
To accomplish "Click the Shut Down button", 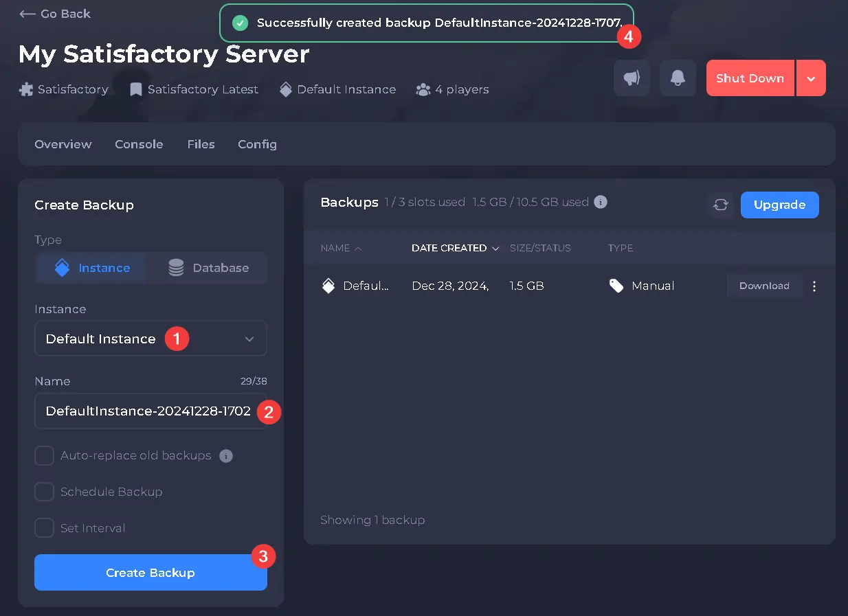I will [x=750, y=78].
